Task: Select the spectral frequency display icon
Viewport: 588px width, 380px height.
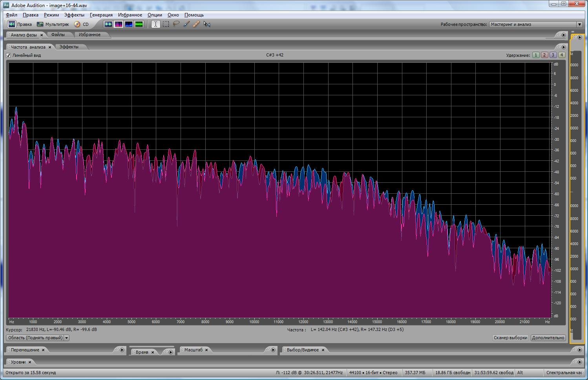Action: click(x=119, y=24)
